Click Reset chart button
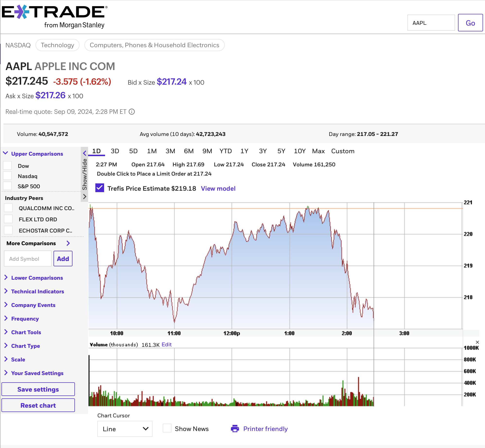Viewport: 485px width, 448px height. coord(38,405)
